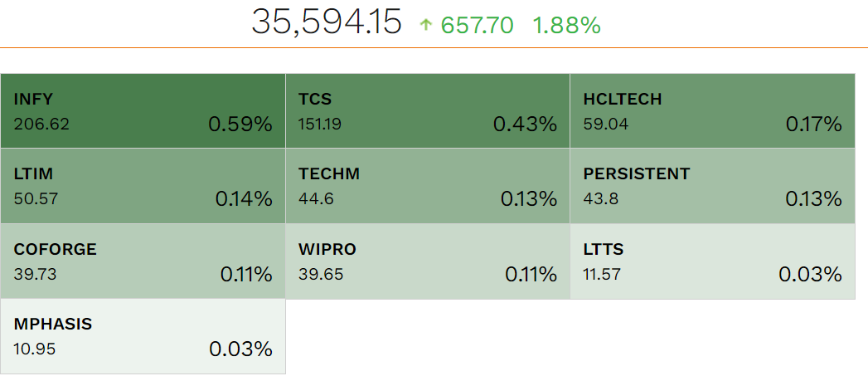Click the 0.14% figure on LTIM
This screenshot has width=868, height=376.
tap(244, 199)
